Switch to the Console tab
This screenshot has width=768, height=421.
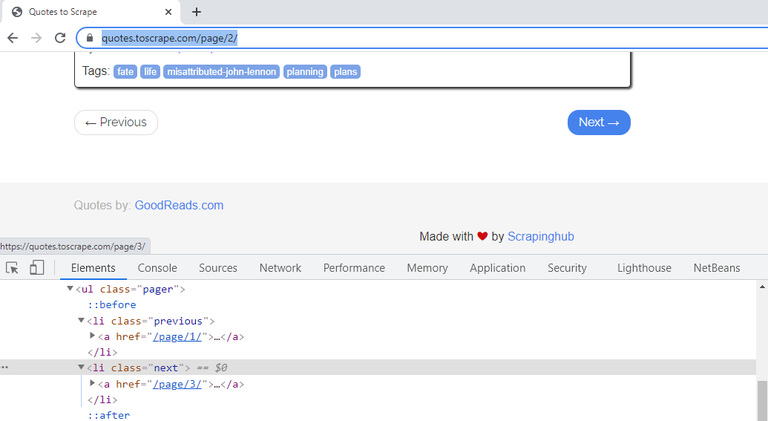(x=157, y=268)
